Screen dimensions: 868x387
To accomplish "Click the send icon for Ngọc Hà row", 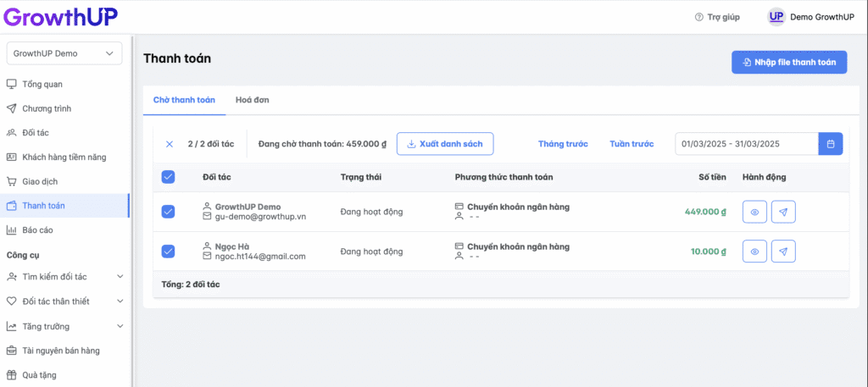I will (x=783, y=251).
